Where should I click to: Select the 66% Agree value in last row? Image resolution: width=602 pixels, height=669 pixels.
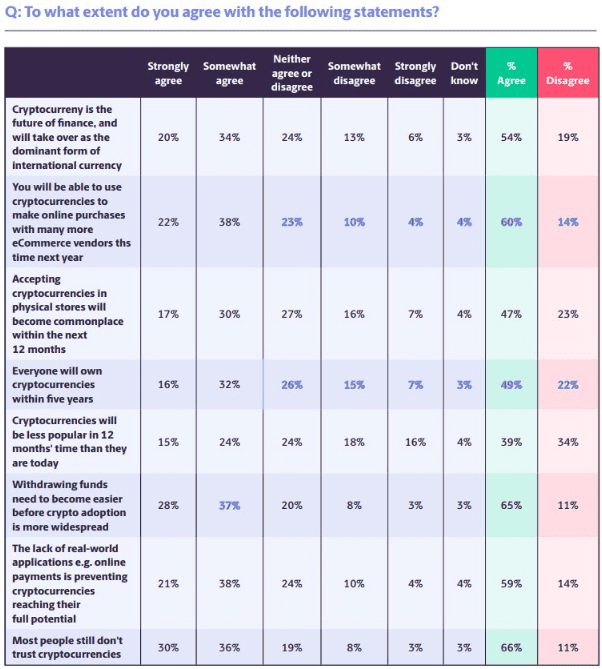click(x=511, y=647)
